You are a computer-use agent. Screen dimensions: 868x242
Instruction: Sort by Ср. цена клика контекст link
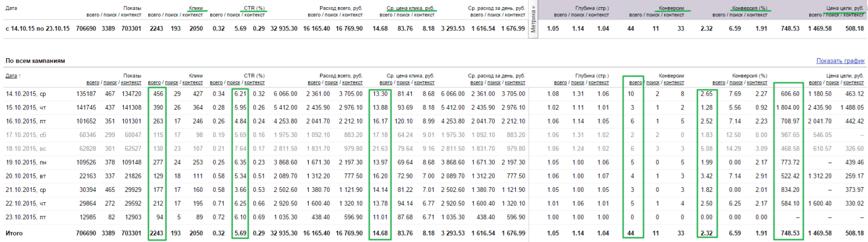pyautogui.click(x=424, y=83)
